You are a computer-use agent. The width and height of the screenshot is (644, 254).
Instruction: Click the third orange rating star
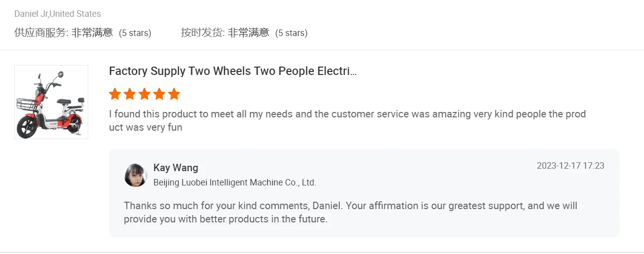(144, 94)
